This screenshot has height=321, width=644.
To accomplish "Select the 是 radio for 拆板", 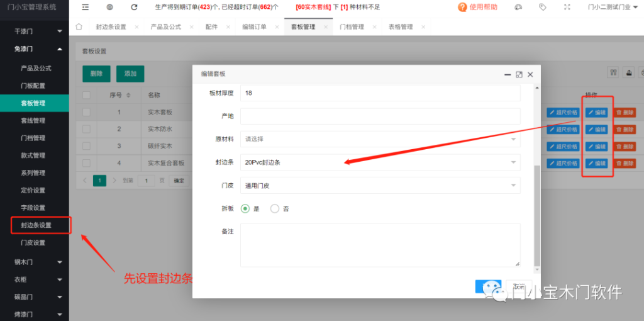I will click(x=245, y=209).
